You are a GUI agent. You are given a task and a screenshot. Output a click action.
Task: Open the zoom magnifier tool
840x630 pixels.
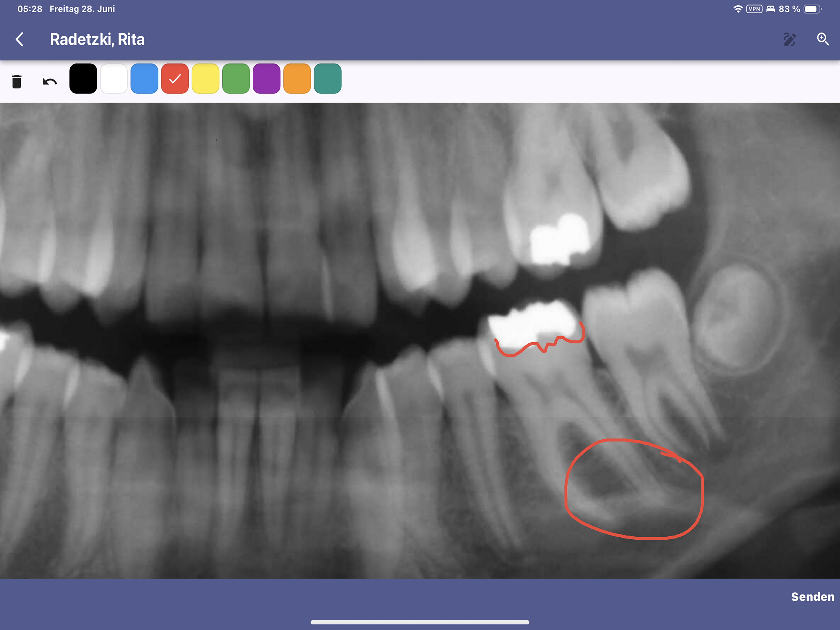(x=822, y=39)
